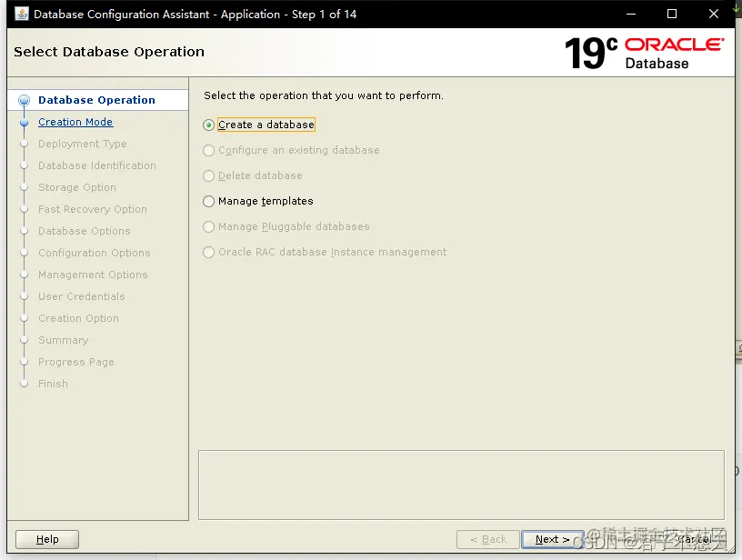This screenshot has height=560, width=742.
Task: Open the Help button
Action: 47,539
